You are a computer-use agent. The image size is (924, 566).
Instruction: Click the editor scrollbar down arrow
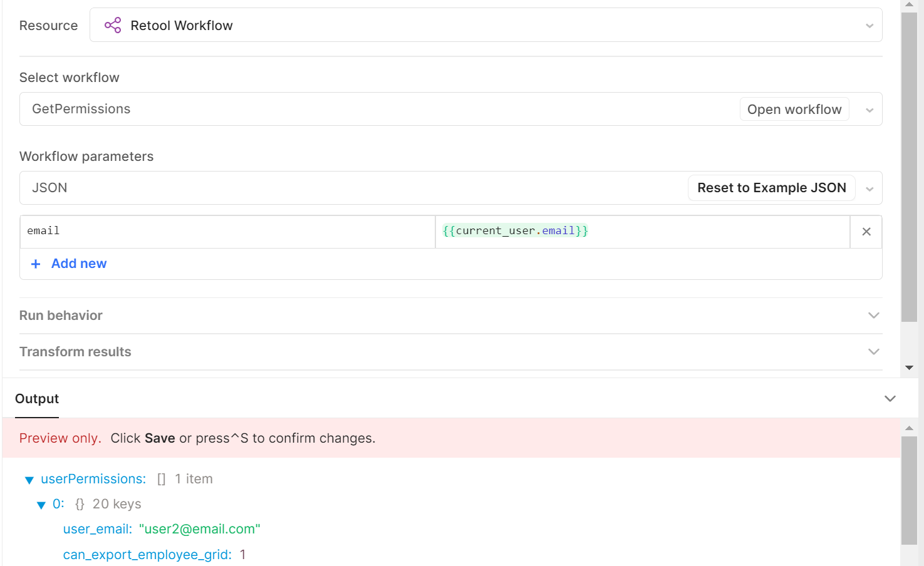pyautogui.click(x=909, y=368)
